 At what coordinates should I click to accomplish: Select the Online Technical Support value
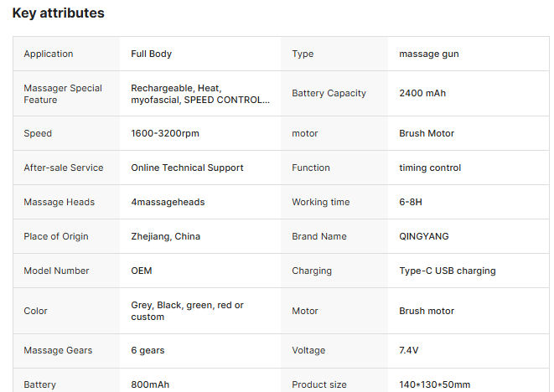187,168
